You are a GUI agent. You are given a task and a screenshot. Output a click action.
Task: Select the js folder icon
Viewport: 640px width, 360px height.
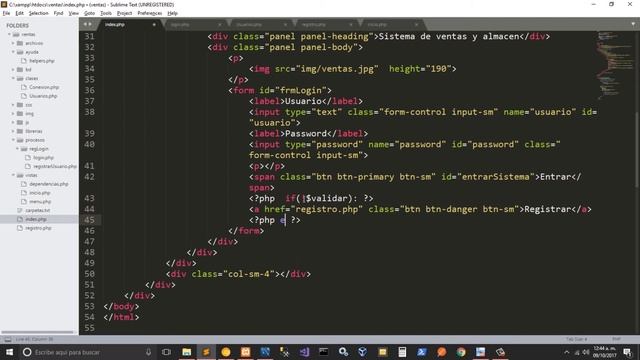(20, 122)
